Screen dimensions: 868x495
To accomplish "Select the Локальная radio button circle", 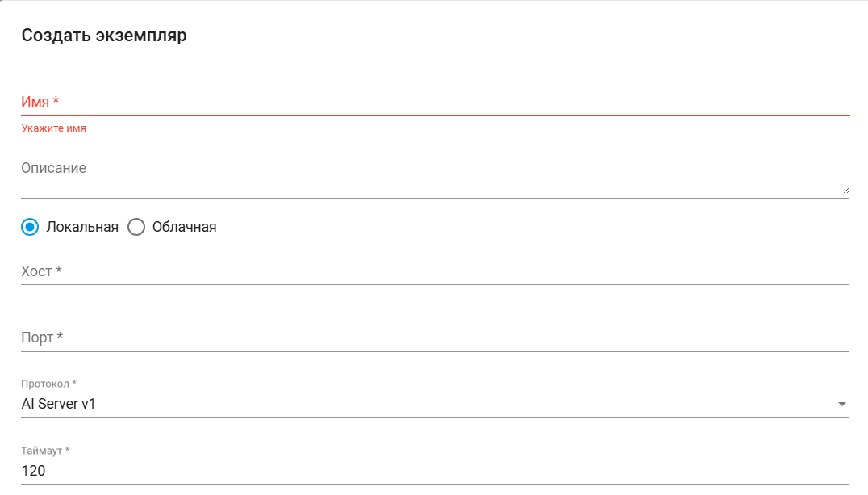I will pyautogui.click(x=30, y=227).
